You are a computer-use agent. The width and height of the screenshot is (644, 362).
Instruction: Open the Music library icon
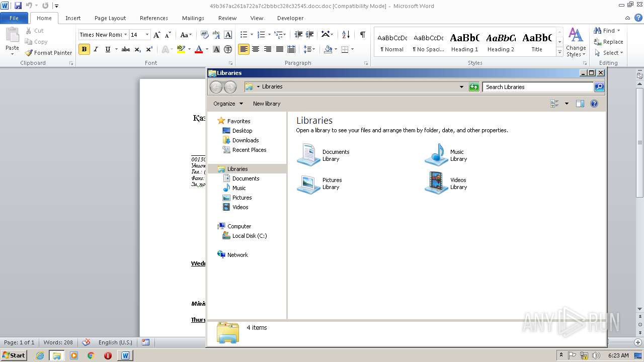point(436,155)
